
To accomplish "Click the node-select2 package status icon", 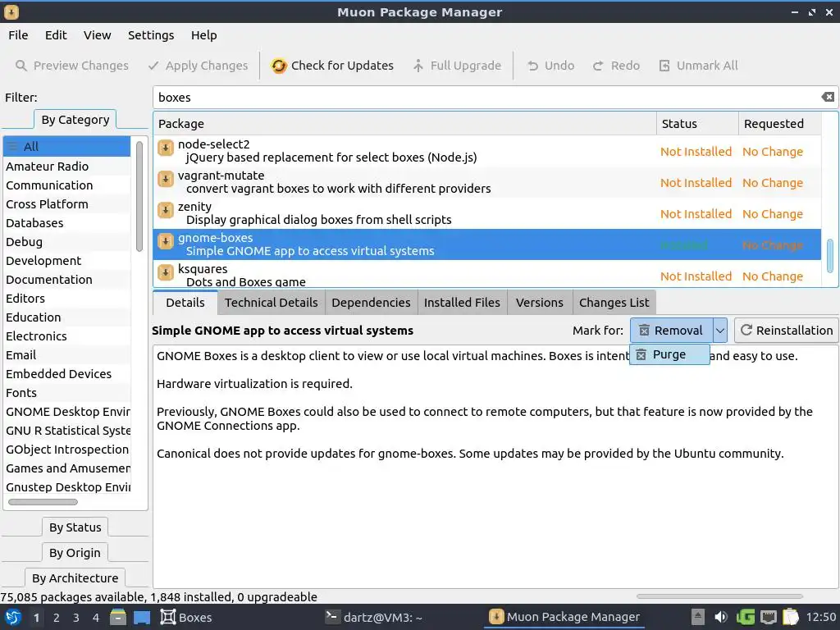I will [166, 148].
